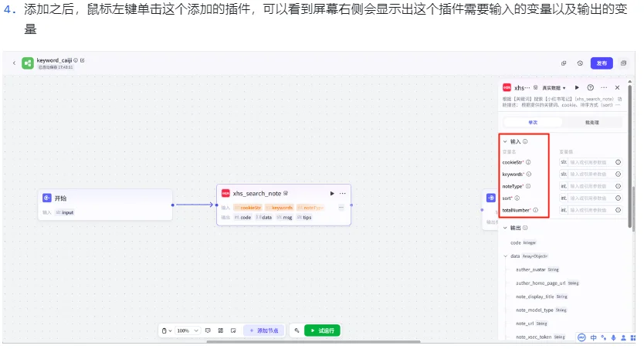
Task: Edit the keyword_caiji workflow name
Action: pos(82,60)
